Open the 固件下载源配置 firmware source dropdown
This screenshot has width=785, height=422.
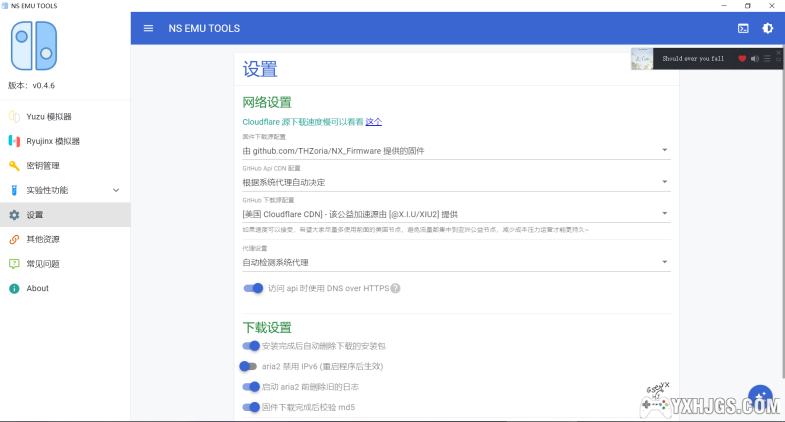click(456, 151)
